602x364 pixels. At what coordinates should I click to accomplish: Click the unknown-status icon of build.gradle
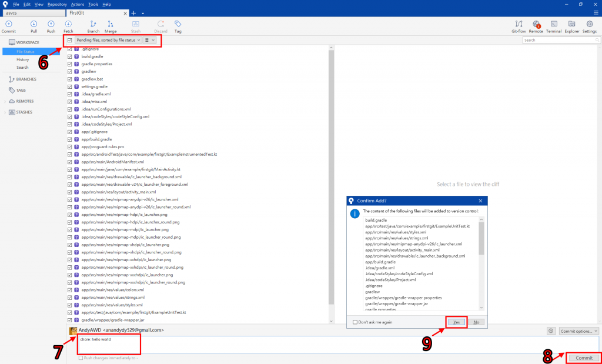76,56
